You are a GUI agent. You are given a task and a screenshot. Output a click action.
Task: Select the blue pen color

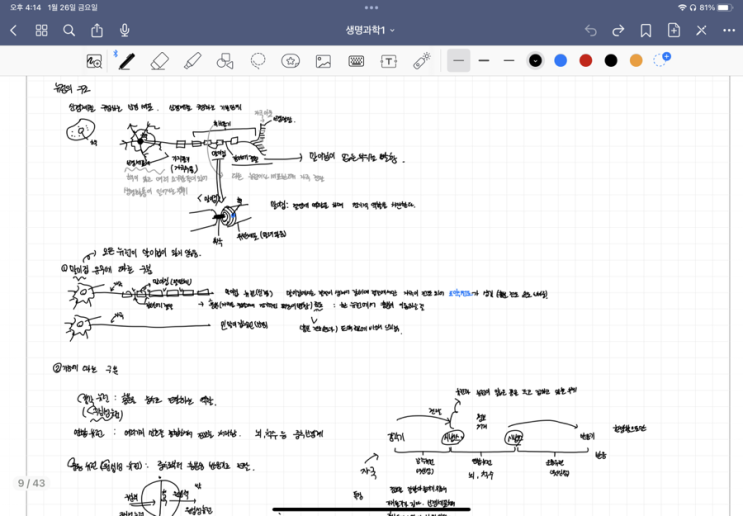(561, 61)
